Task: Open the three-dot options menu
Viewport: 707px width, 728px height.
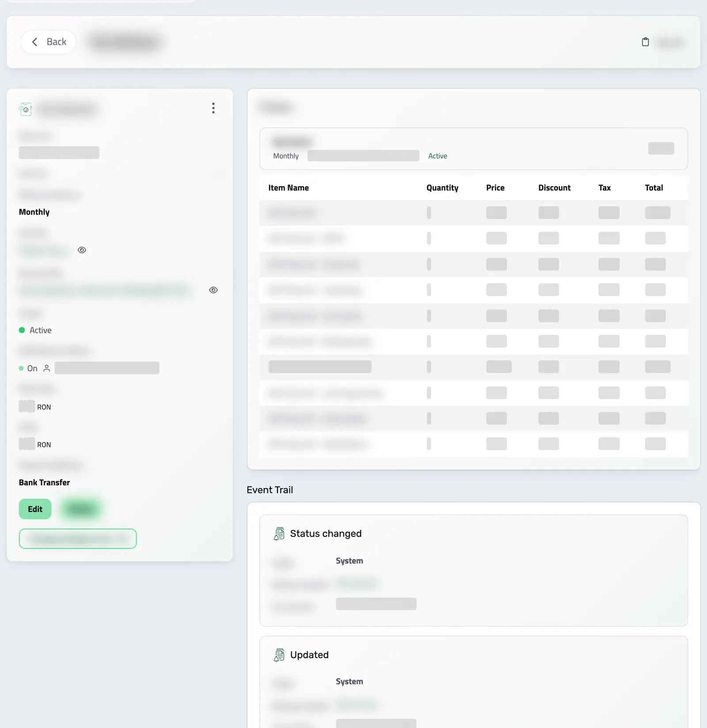Action: [x=213, y=108]
